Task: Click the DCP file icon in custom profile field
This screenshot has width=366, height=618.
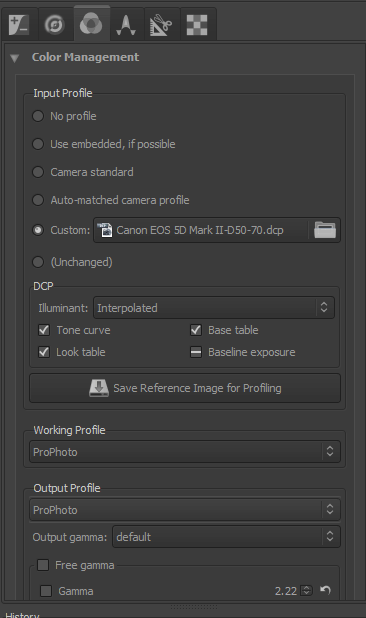Action: (105, 230)
